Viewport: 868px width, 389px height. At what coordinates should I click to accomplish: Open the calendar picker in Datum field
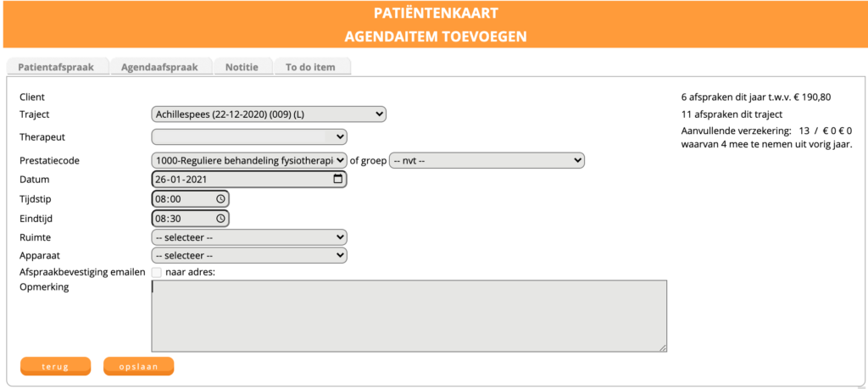[338, 180]
